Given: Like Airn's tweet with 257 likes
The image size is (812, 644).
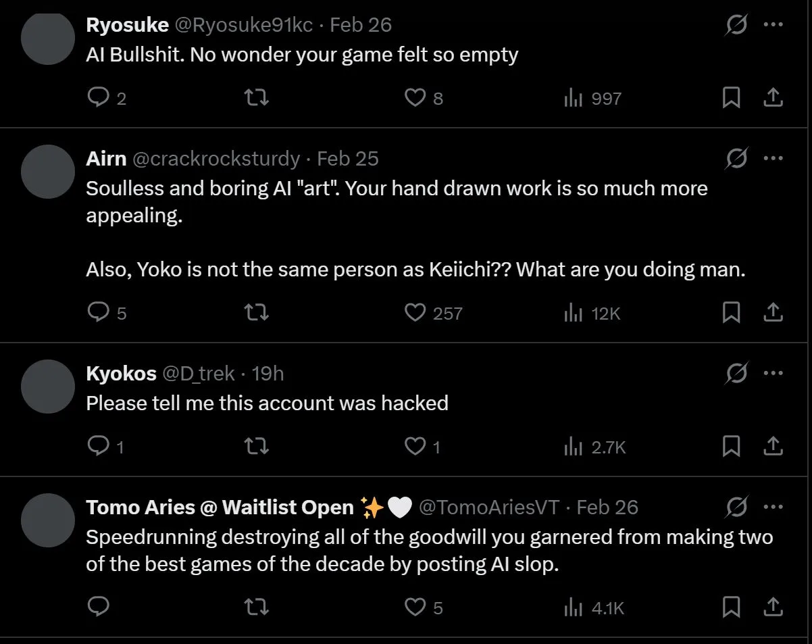Looking at the screenshot, I should pos(414,313).
